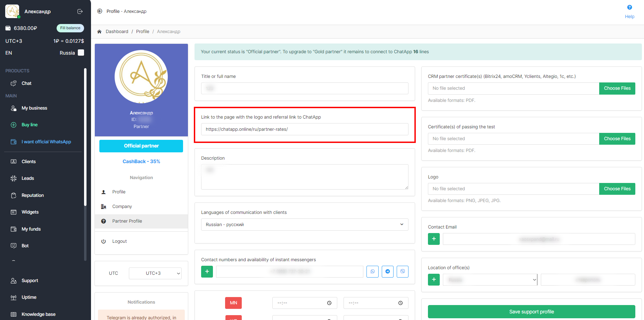Click the referral link input field
644x320 pixels.
[304, 129]
